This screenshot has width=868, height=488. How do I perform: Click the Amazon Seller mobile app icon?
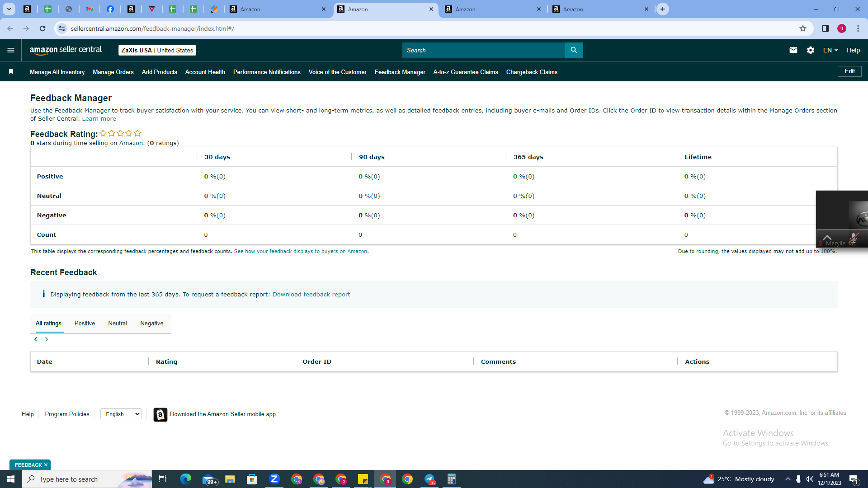click(160, 414)
